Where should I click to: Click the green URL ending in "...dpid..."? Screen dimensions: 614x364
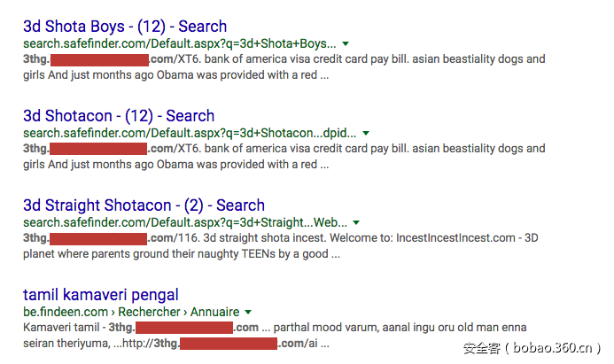click(x=190, y=133)
